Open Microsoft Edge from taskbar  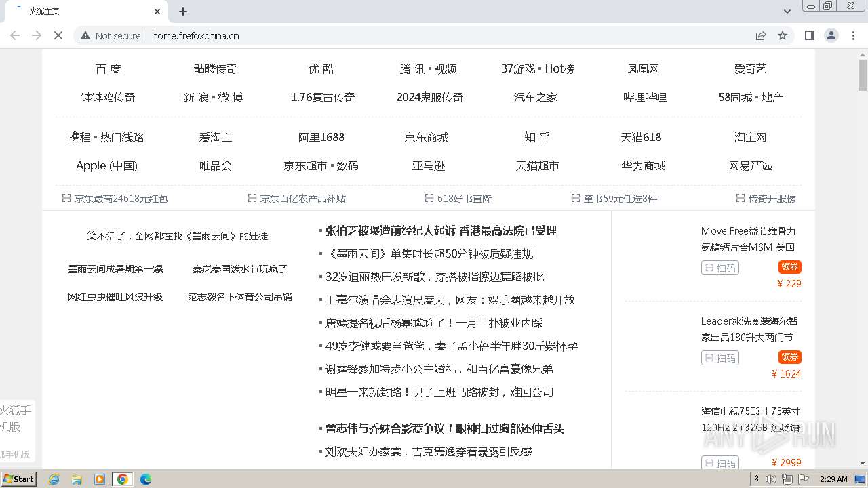coord(145,479)
